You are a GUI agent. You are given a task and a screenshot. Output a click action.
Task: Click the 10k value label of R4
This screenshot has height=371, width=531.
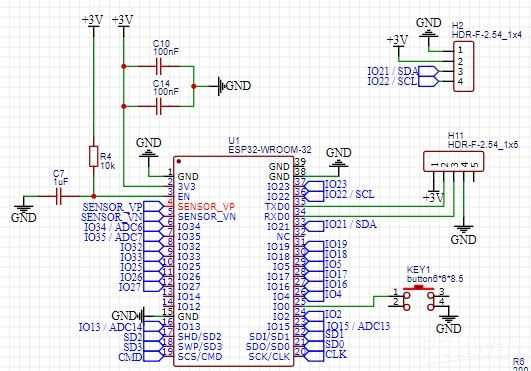[x=107, y=166]
